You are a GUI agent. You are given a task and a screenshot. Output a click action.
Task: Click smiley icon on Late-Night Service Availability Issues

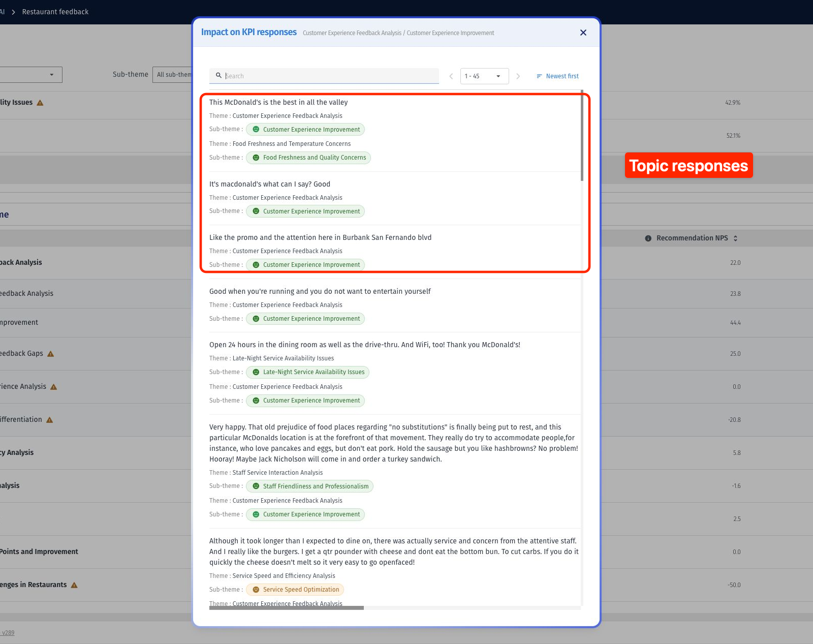(x=256, y=372)
